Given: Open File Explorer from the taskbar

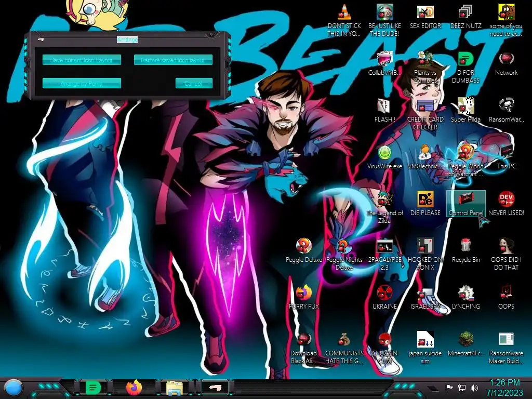Looking at the screenshot, I should [x=175, y=388].
